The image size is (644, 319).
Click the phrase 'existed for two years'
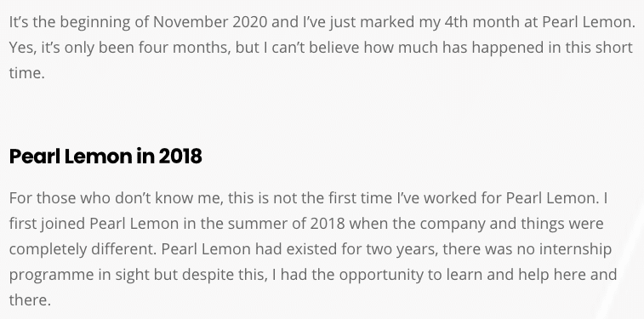(361, 249)
